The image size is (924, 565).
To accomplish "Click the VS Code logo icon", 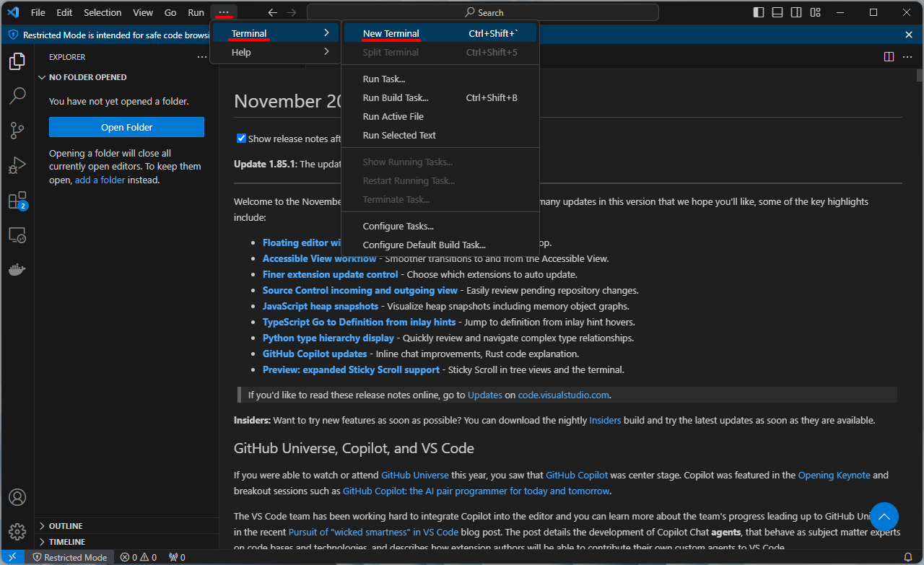I will coord(12,12).
